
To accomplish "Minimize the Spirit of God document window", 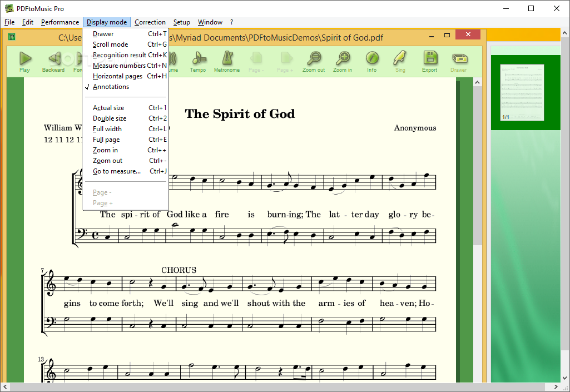I will coord(432,35).
